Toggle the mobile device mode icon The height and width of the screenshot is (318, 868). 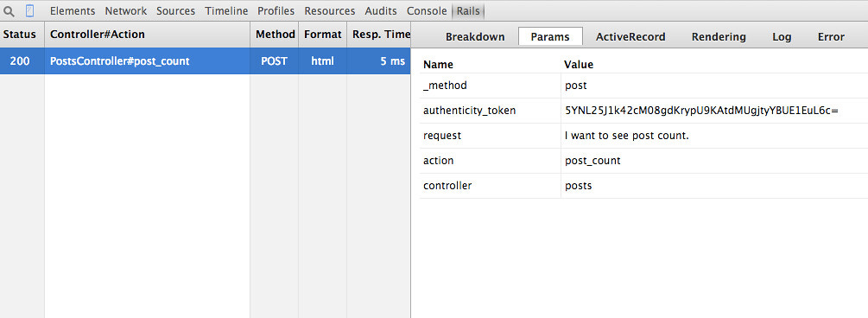pyautogui.click(x=30, y=10)
